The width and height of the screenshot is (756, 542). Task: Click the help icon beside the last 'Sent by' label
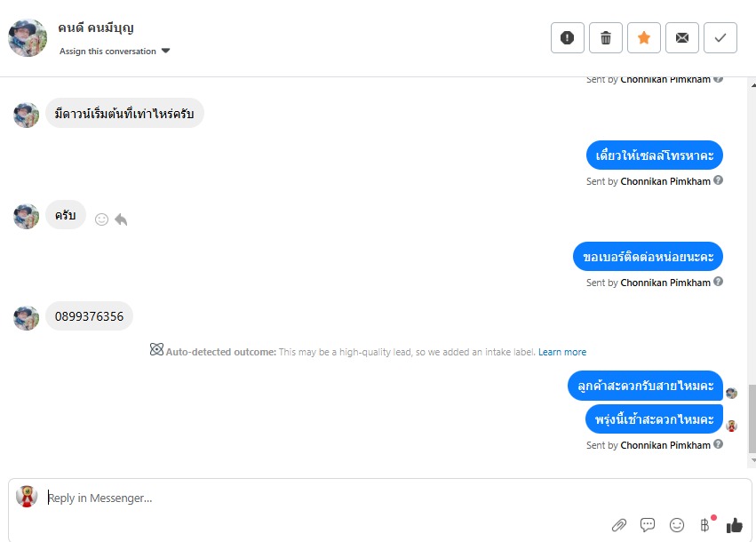[718, 445]
